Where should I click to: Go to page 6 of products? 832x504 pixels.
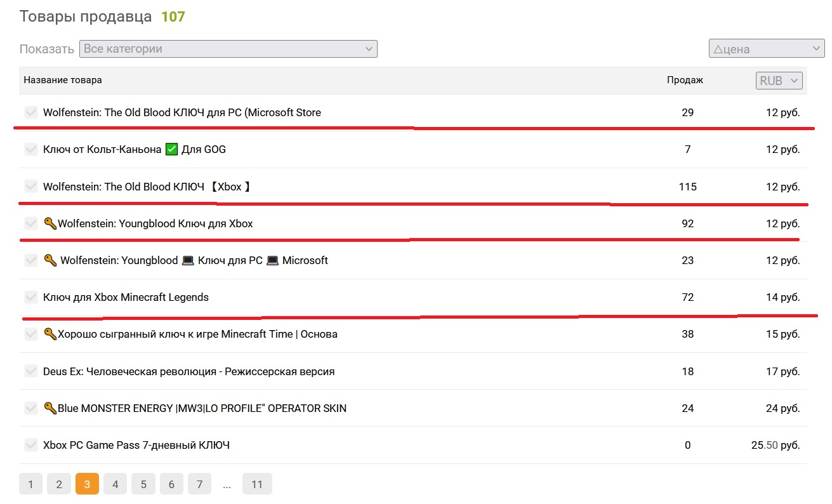(171, 484)
